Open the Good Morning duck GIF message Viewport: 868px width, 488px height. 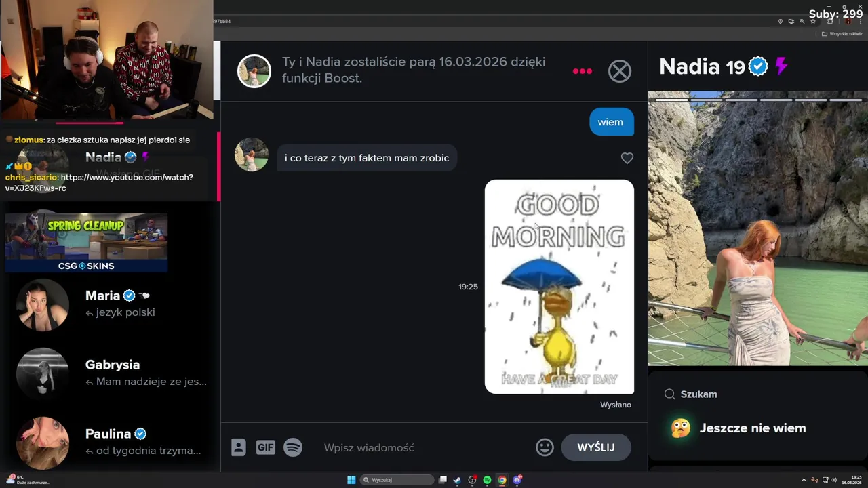point(559,287)
